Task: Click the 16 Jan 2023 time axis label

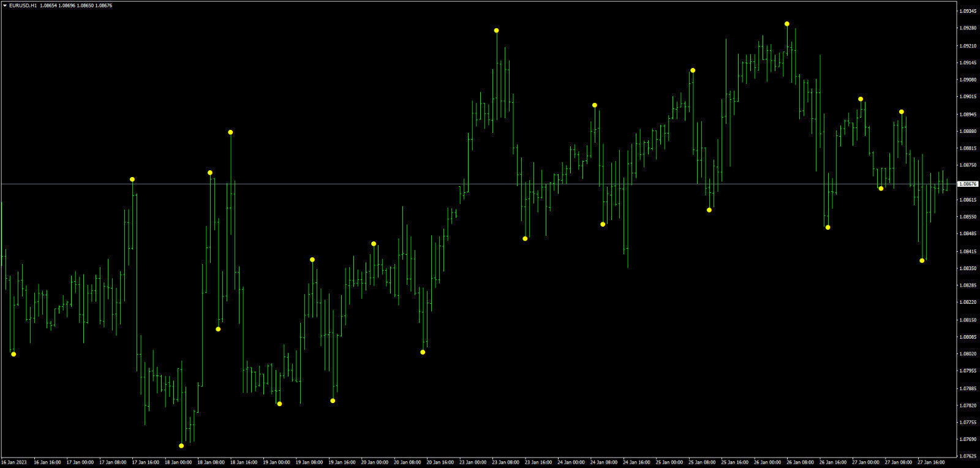Action: (15, 462)
